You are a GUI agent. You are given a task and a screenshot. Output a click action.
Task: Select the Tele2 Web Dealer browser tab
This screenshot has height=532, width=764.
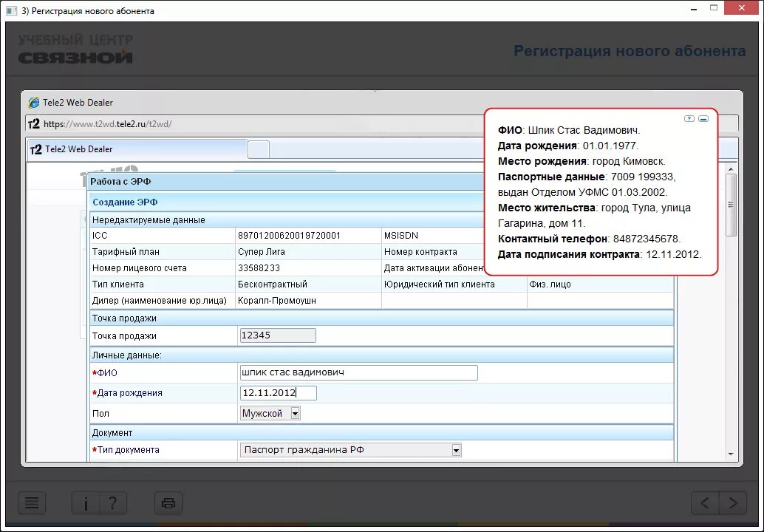(x=137, y=149)
